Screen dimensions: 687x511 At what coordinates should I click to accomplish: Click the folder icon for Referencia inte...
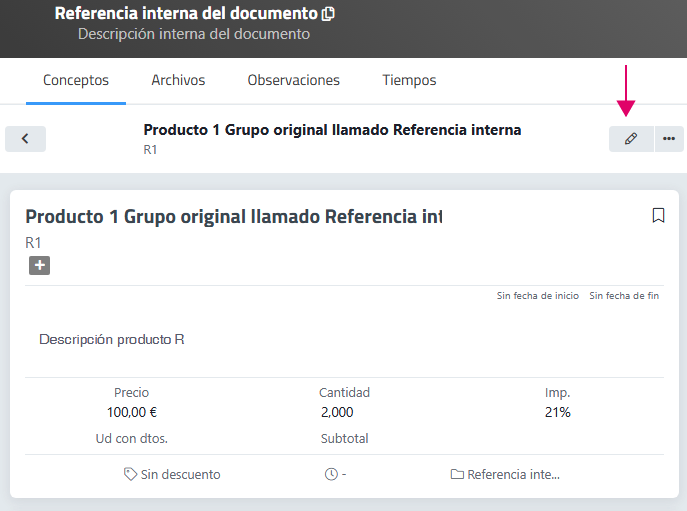[x=457, y=474]
